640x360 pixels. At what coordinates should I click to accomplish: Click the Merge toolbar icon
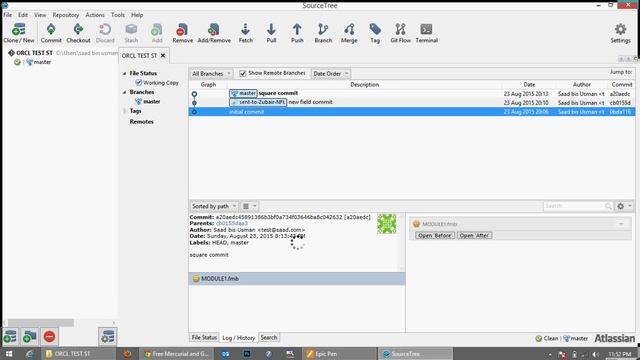click(349, 33)
